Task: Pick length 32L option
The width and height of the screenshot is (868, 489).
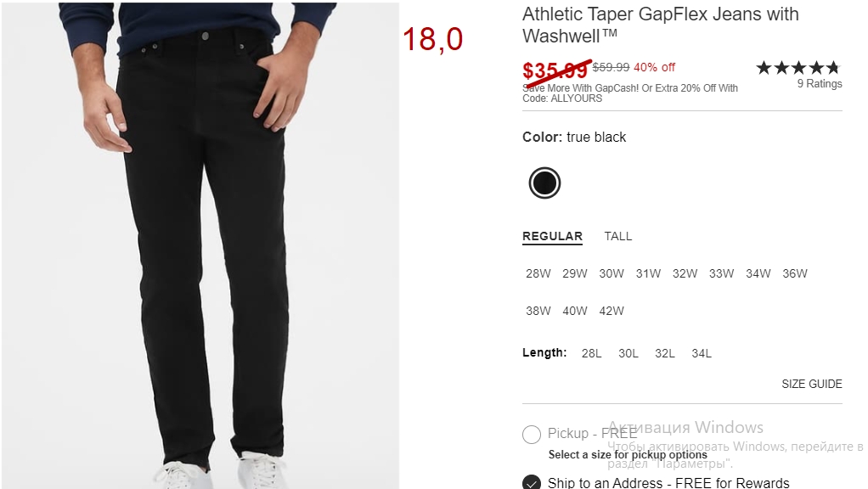Action: pyautogui.click(x=665, y=353)
